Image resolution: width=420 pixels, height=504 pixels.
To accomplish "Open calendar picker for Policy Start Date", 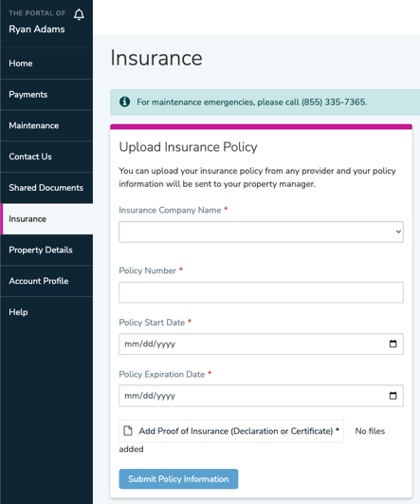I will 393,344.
